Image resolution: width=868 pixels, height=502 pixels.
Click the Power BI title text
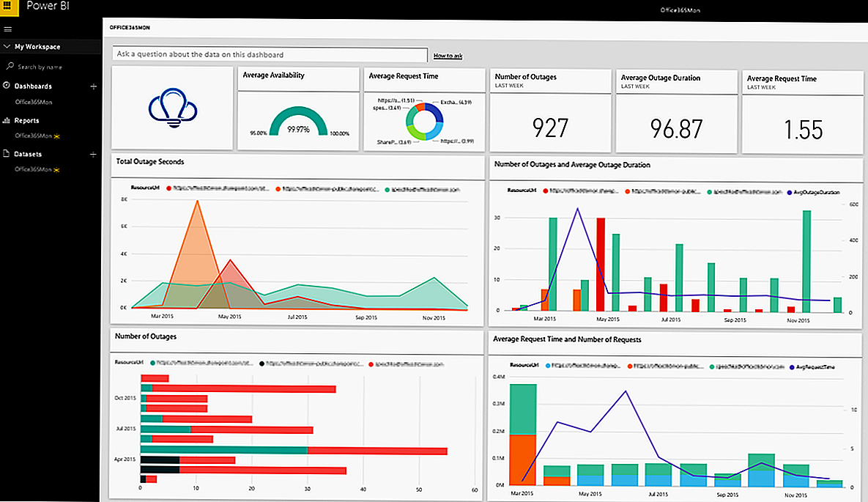coord(48,6)
